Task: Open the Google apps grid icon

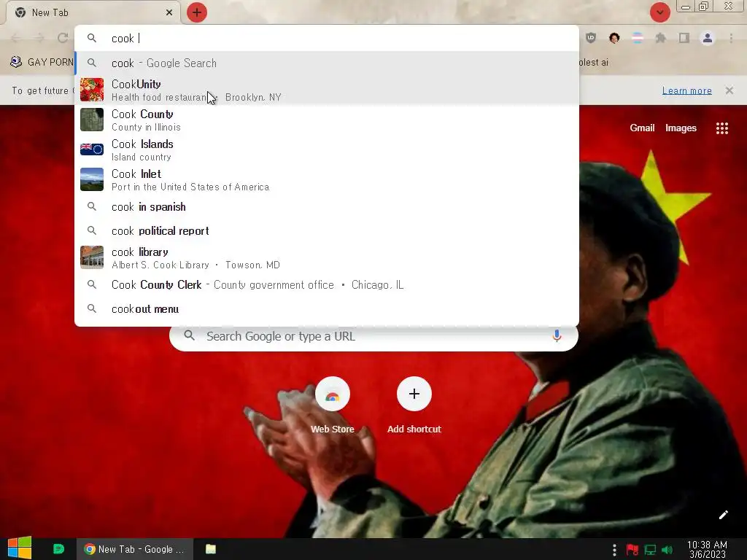Action: pyautogui.click(x=721, y=128)
